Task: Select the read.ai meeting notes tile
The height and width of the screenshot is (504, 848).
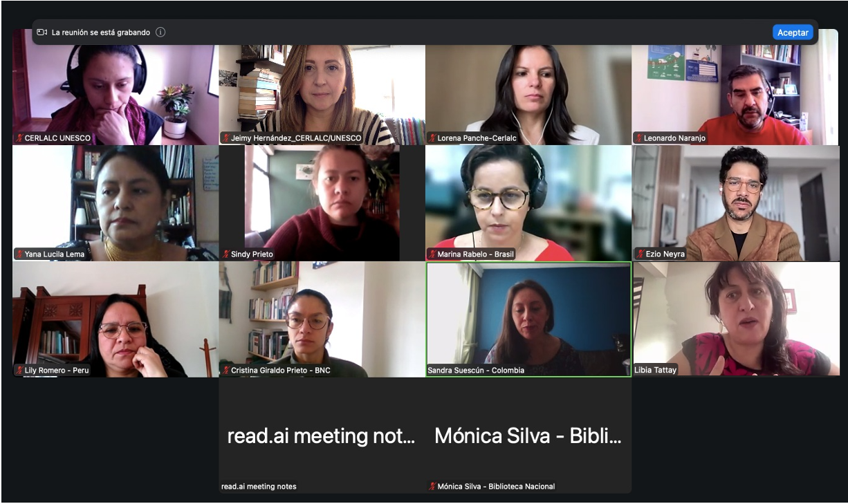Action: [322, 436]
